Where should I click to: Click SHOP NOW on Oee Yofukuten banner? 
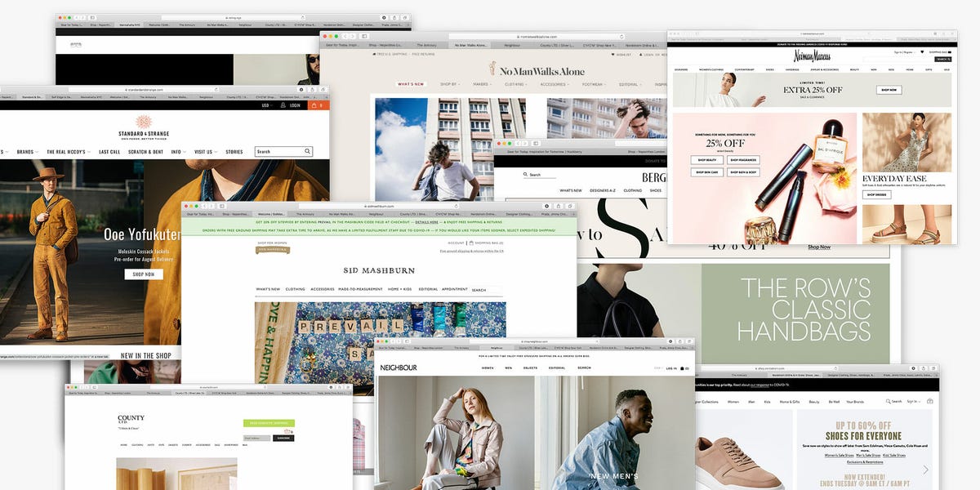[144, 274]
